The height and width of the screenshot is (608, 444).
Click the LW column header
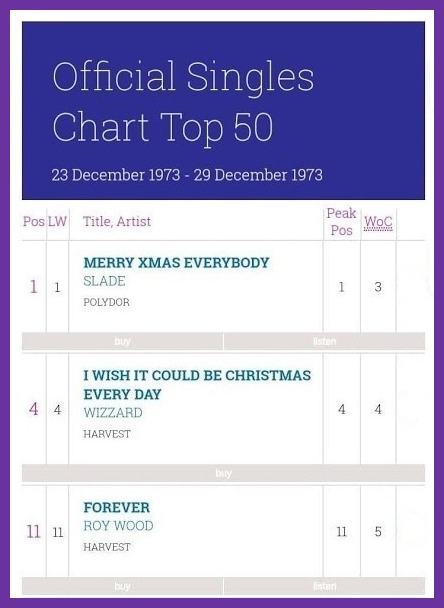point(57,221)
